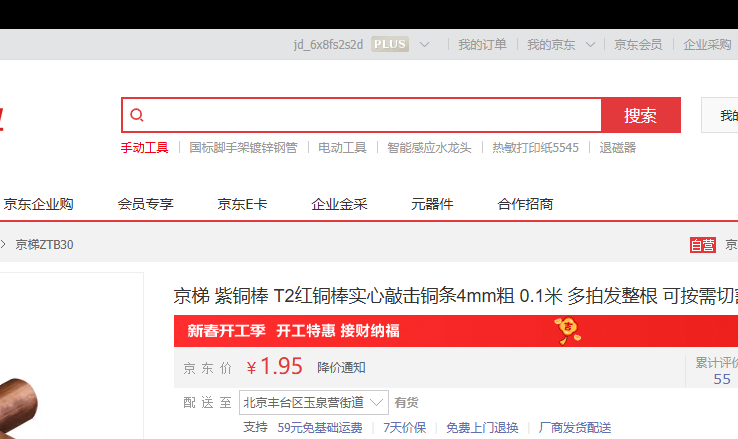Open 我的订单 link in top bar
The width and height of the screenshot is (738, 439).
[x=482, y=45]
